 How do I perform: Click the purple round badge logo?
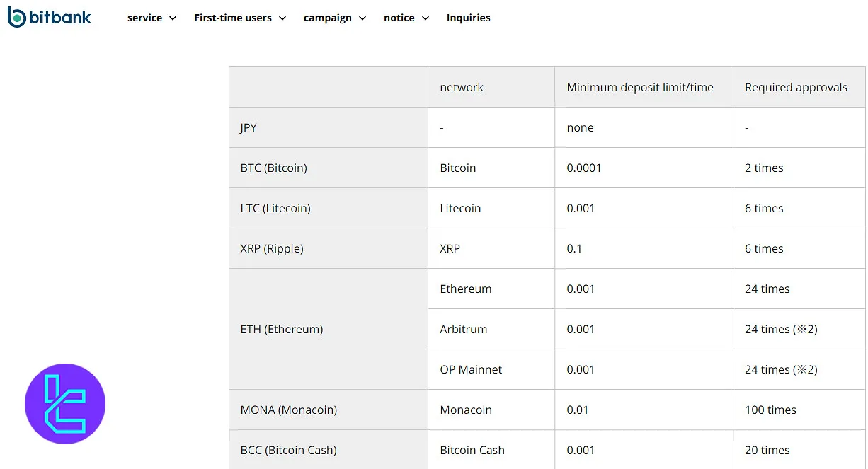point(65,404)
